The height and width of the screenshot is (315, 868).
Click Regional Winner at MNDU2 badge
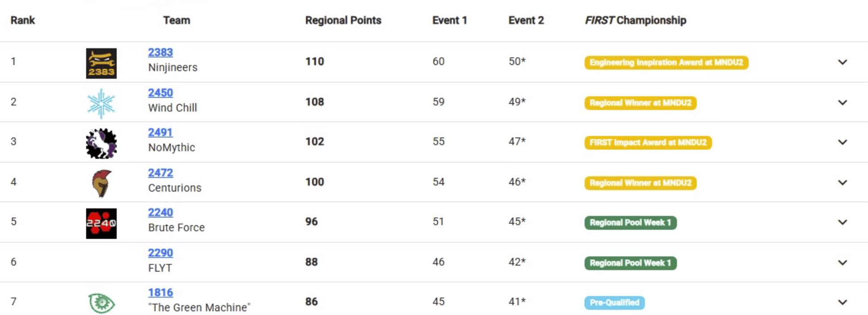[x=640, y=103]
